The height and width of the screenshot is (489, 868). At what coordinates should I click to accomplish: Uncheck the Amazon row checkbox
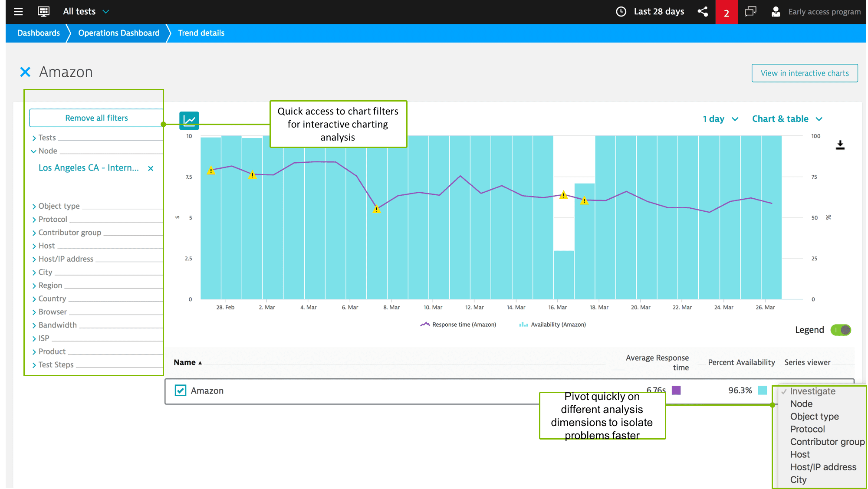[181, 391]
